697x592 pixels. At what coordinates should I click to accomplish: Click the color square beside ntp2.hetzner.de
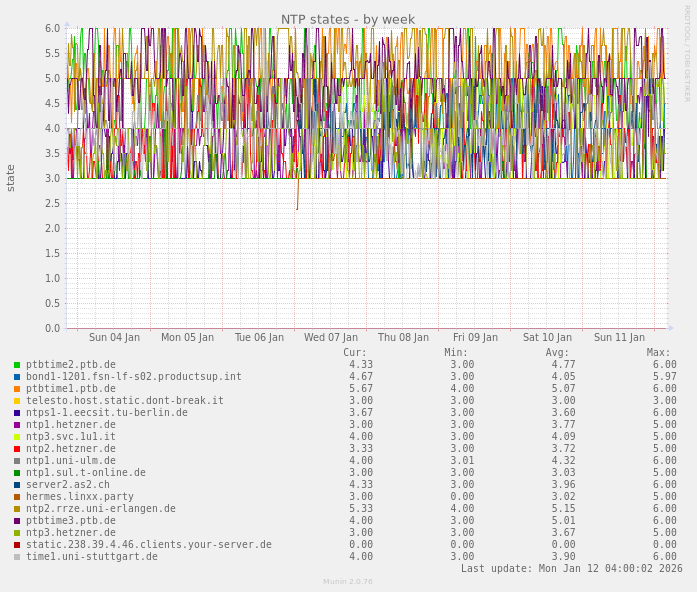tap(17, 449)
